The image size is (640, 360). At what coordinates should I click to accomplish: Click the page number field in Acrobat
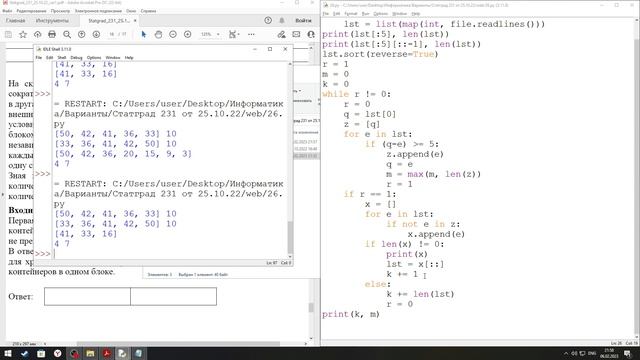click(x=112, y=34)
